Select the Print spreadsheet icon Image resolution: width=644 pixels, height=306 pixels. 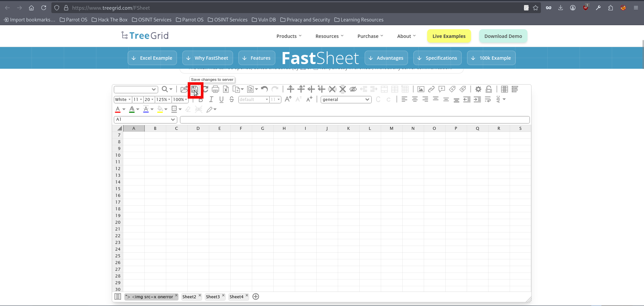[x=216, y=89]
